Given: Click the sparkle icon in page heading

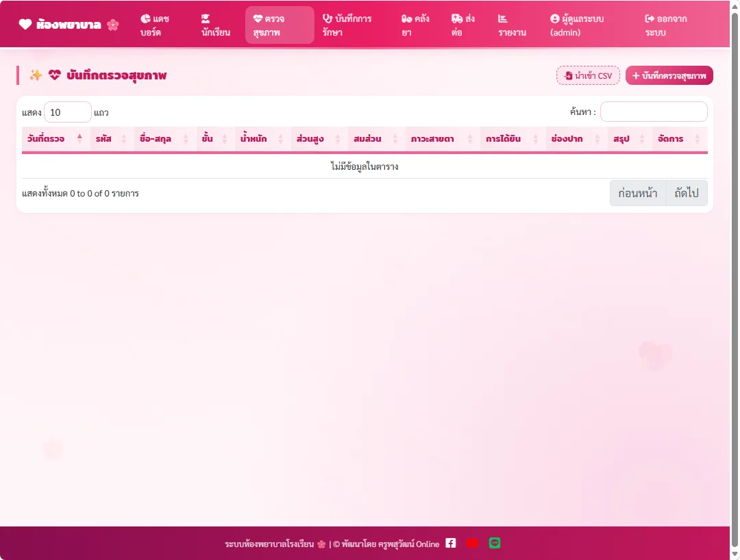Looking at the screenshot, I should pyautogui.click(x=36, y=75).
